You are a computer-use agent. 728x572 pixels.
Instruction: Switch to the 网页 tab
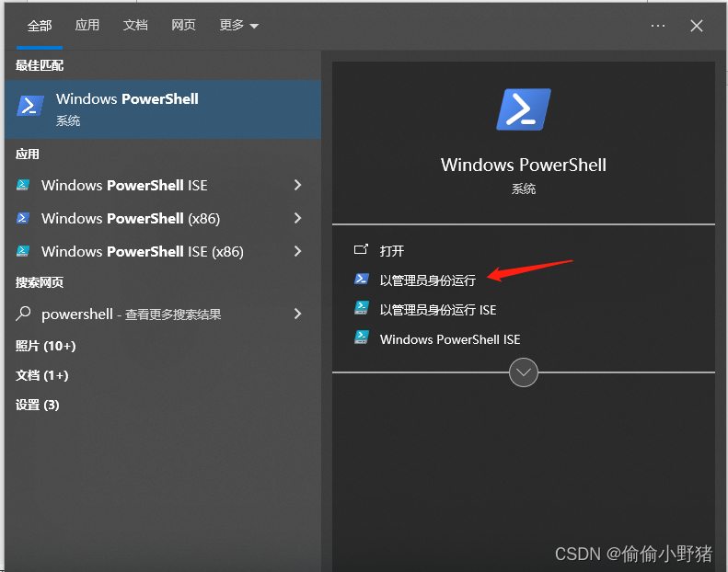coord(183,25)
